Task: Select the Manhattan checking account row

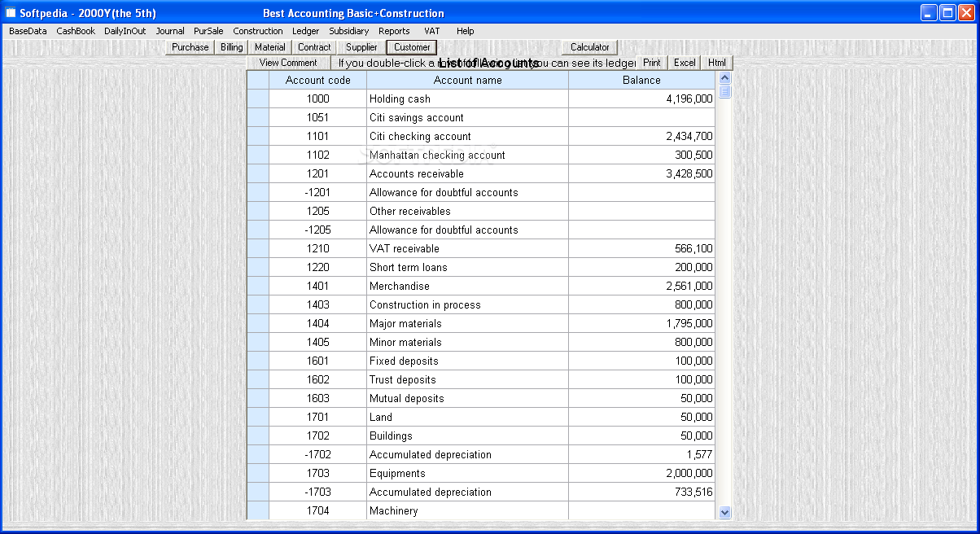Action: [x=481, y=155]
